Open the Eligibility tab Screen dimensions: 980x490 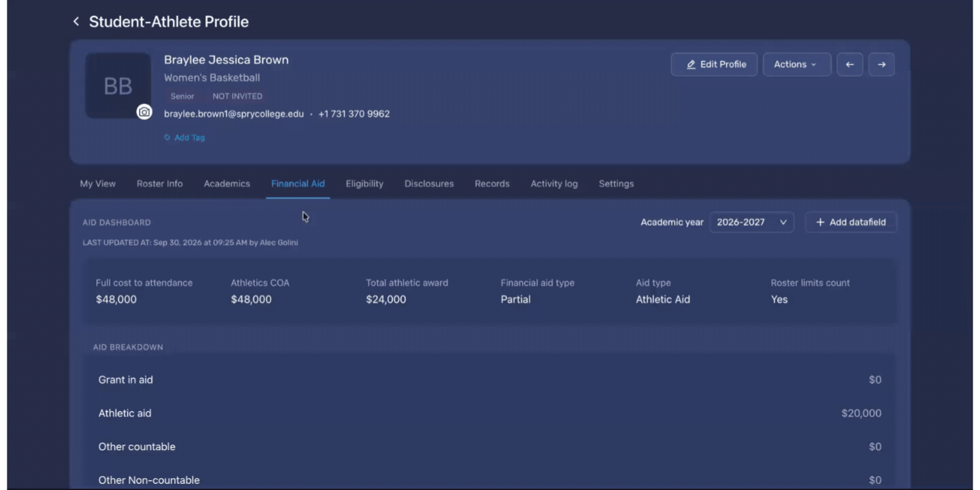[x=364, y=184]
